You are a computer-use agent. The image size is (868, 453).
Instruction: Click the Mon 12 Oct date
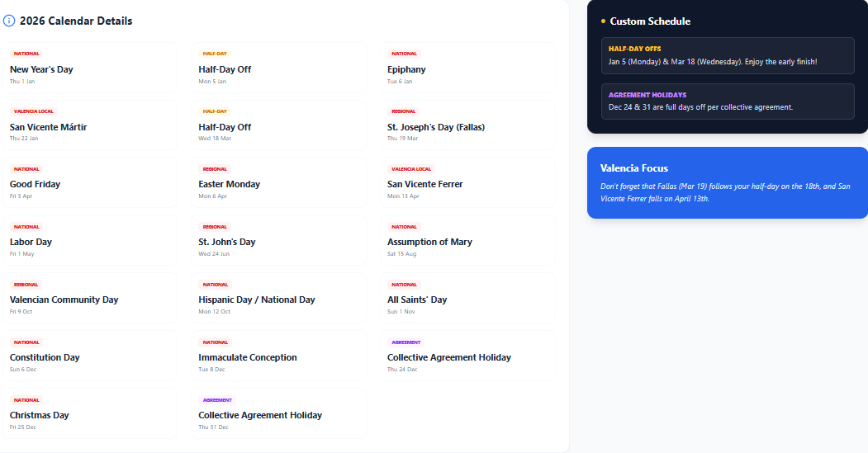(214, 311)
